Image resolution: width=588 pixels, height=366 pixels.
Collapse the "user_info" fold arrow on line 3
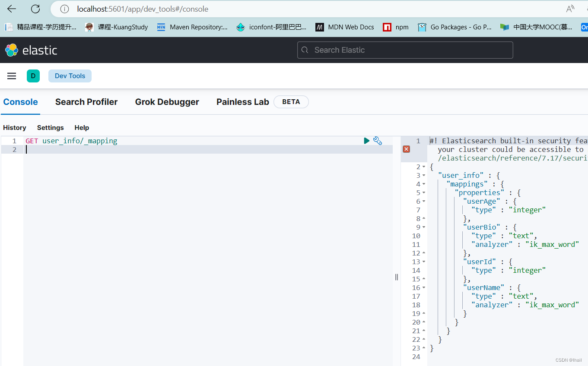point(424,176)
